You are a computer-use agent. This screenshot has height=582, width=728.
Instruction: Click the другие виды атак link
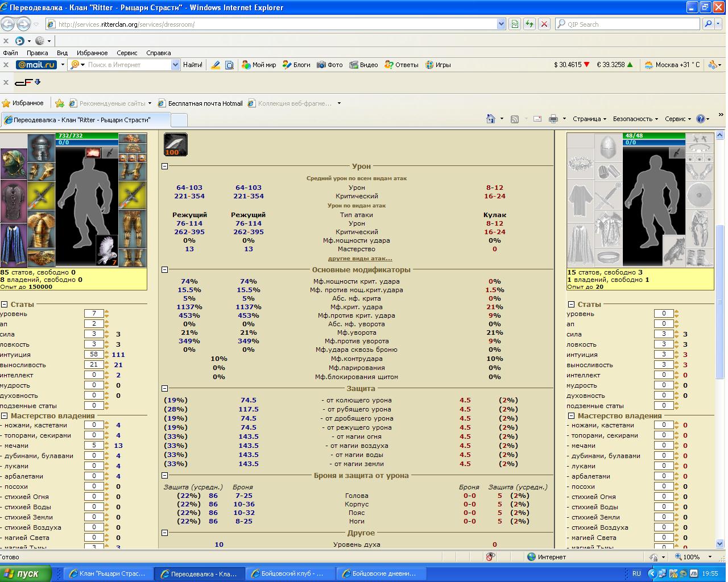[x=359, y=259]
